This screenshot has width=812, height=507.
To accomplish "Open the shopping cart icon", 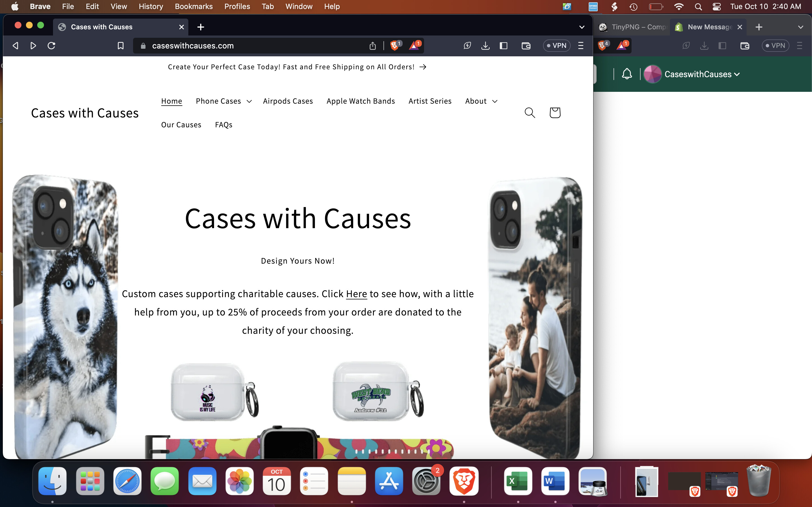I will 555,113.
